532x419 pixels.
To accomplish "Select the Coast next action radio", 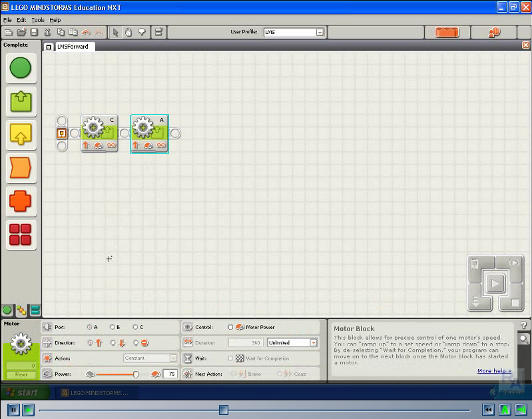I will point(279,374).
